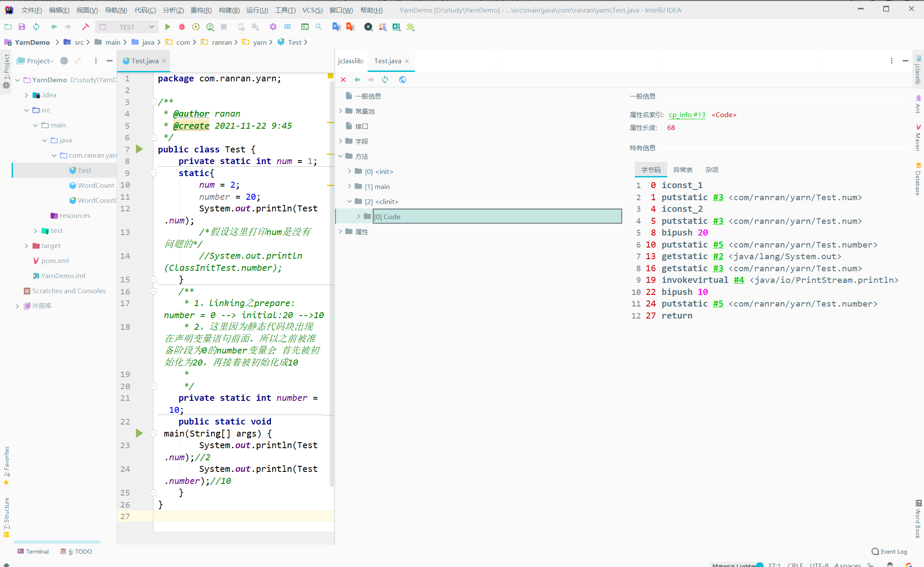Open the VCS(S) menu

tap(312, 10)
